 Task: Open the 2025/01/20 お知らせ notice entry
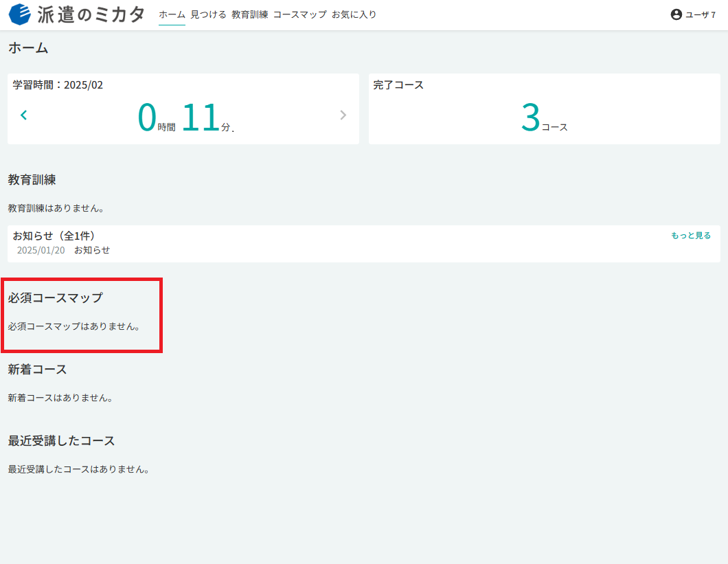click(x=64, y=250)
